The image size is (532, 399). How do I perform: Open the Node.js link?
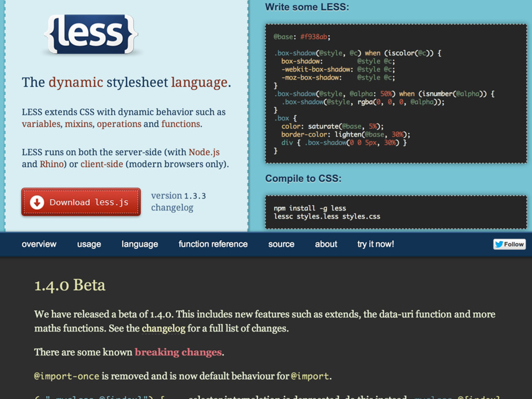pyautogui.click(x=204, y=152)
